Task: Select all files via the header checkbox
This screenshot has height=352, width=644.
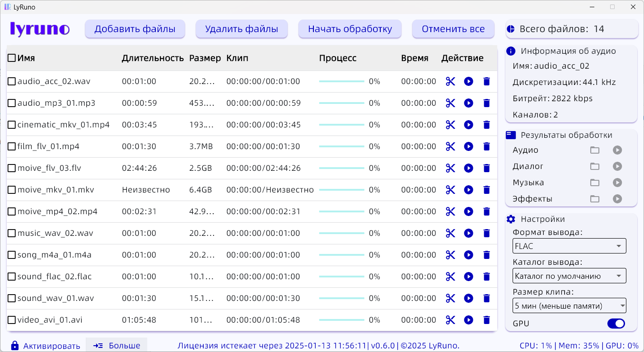Action: click(x=11, y=58)
